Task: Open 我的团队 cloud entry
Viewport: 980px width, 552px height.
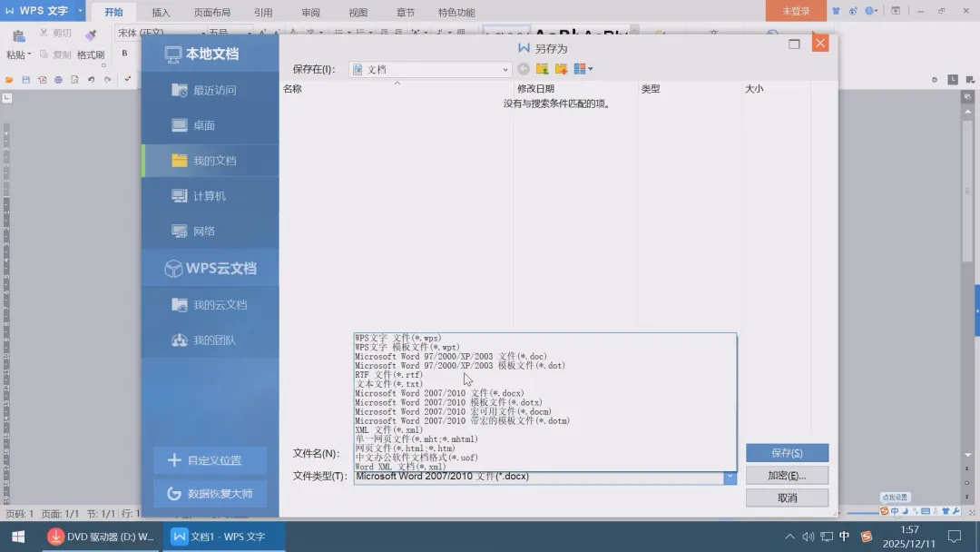Action: point(211,340)
